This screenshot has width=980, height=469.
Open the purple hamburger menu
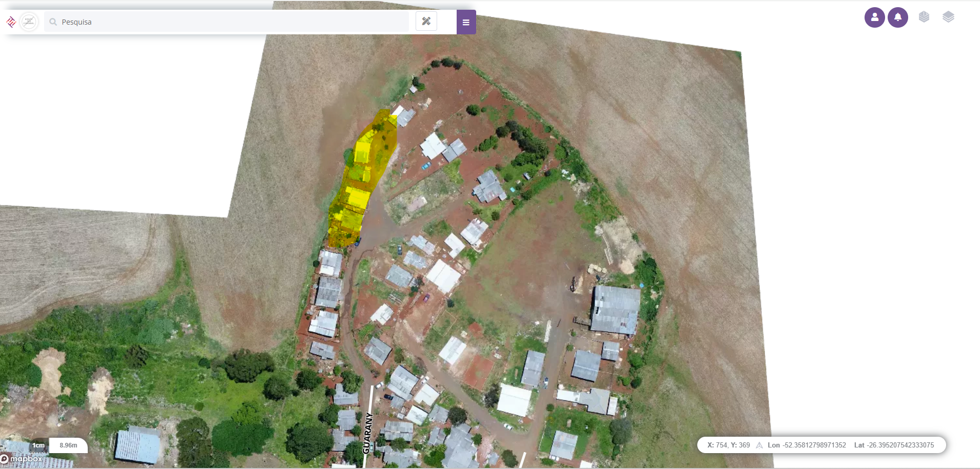(466, 22)
